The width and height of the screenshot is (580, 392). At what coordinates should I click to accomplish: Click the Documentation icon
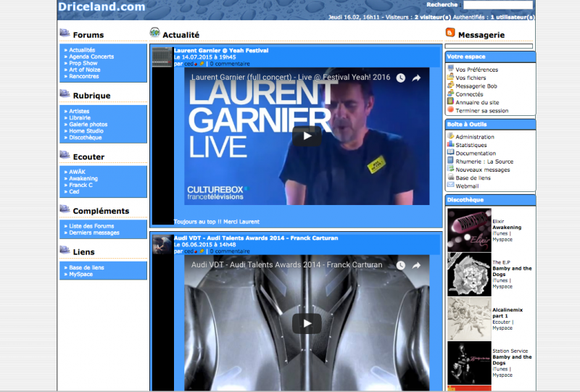coord(450,152)
